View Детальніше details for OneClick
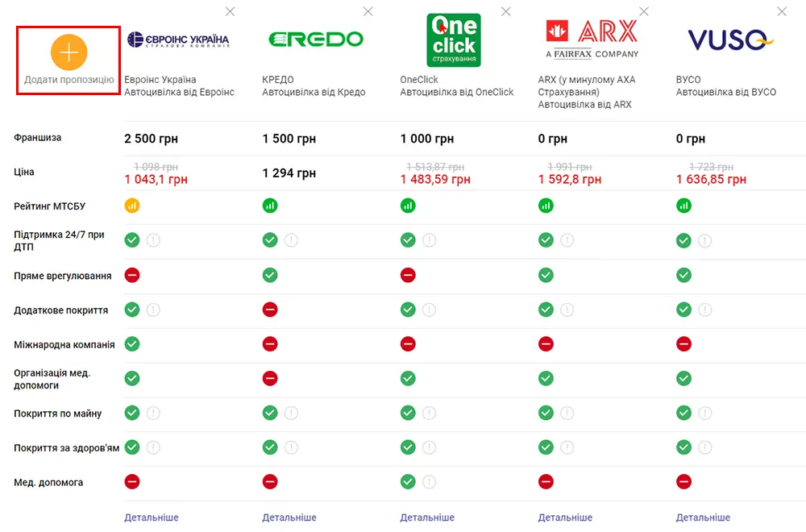Viewport: 806px width, 532px height. [427, 517]
